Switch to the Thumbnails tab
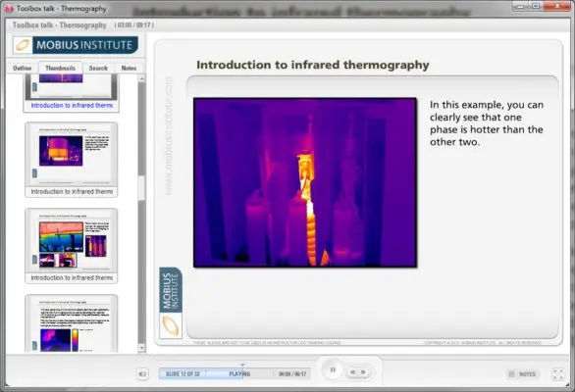575x392 pixels. coord(60,69)
